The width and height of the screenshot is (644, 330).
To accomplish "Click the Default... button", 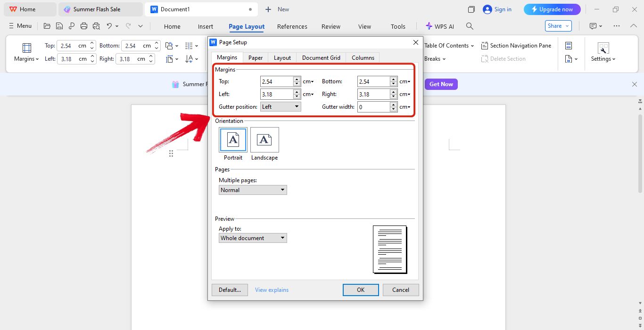I will coord(230,290).
